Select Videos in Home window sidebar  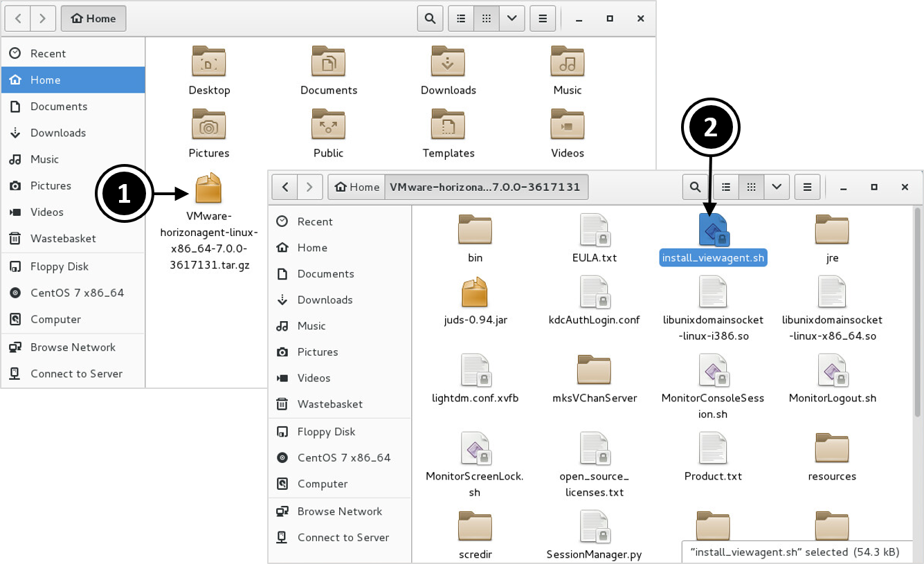coord(73,212)
